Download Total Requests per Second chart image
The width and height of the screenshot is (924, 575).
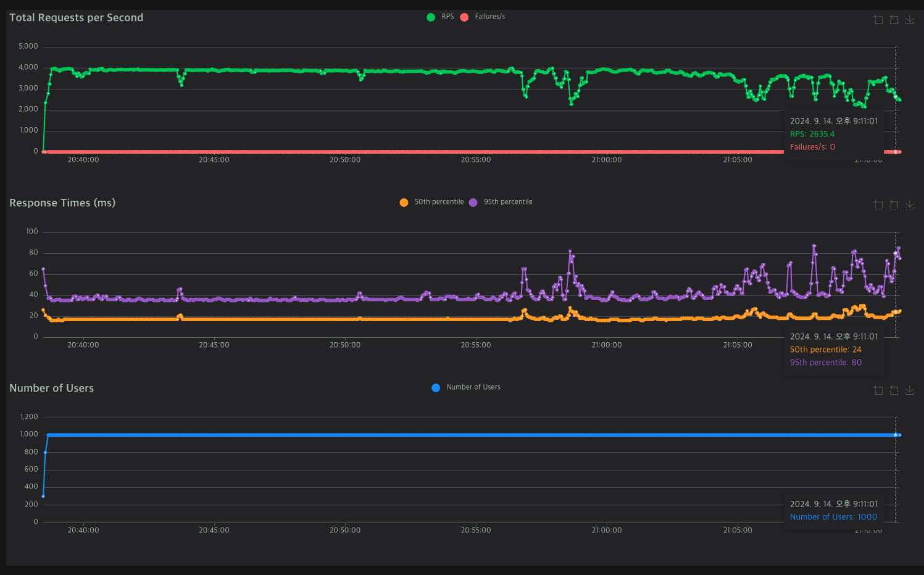click(910, 20)
